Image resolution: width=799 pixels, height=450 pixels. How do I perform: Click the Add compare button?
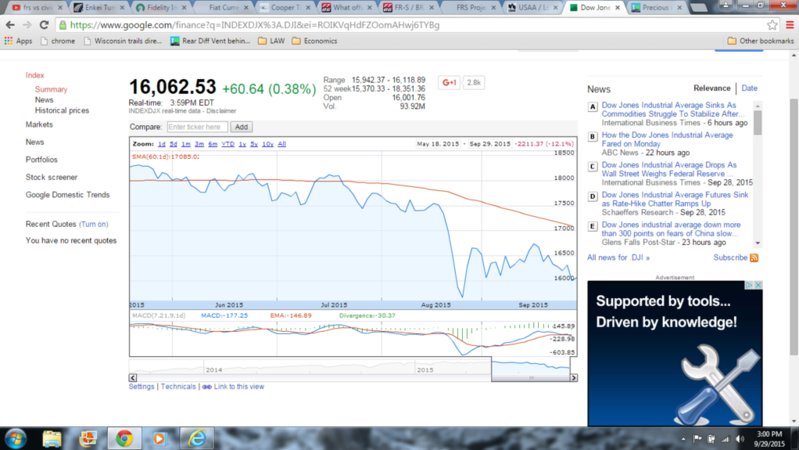coord(242,127)
